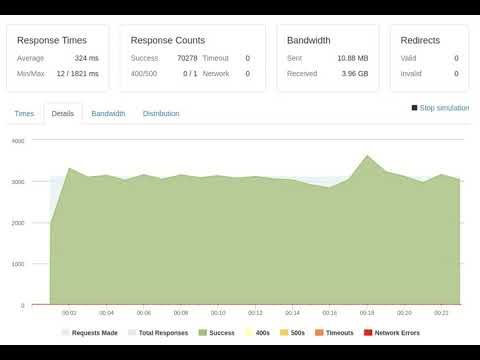480x360 pixels.
Task: Switch to the Times tab
Action: tap(24, 114)
